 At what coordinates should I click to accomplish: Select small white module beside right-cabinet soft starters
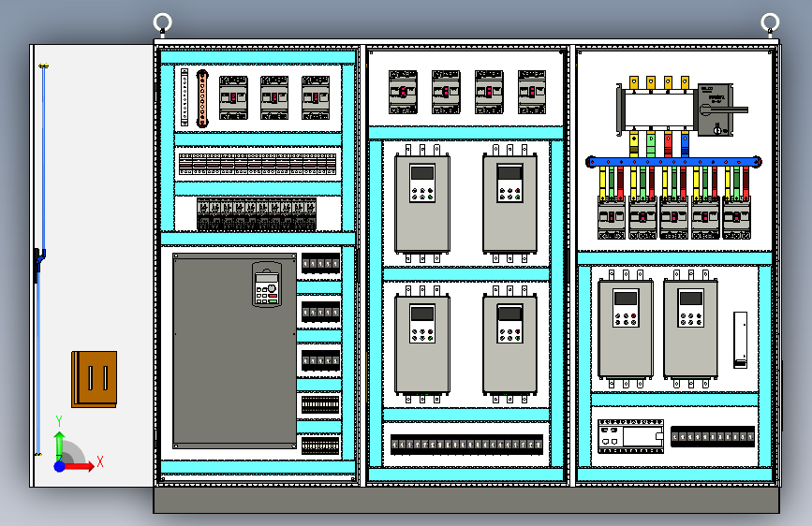coord(741,340)
